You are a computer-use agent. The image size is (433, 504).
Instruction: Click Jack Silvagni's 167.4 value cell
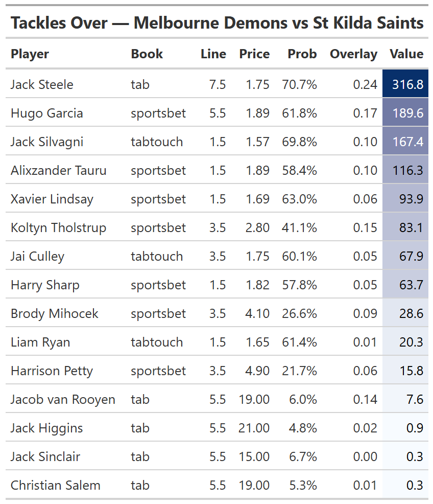tap(407, 142)
